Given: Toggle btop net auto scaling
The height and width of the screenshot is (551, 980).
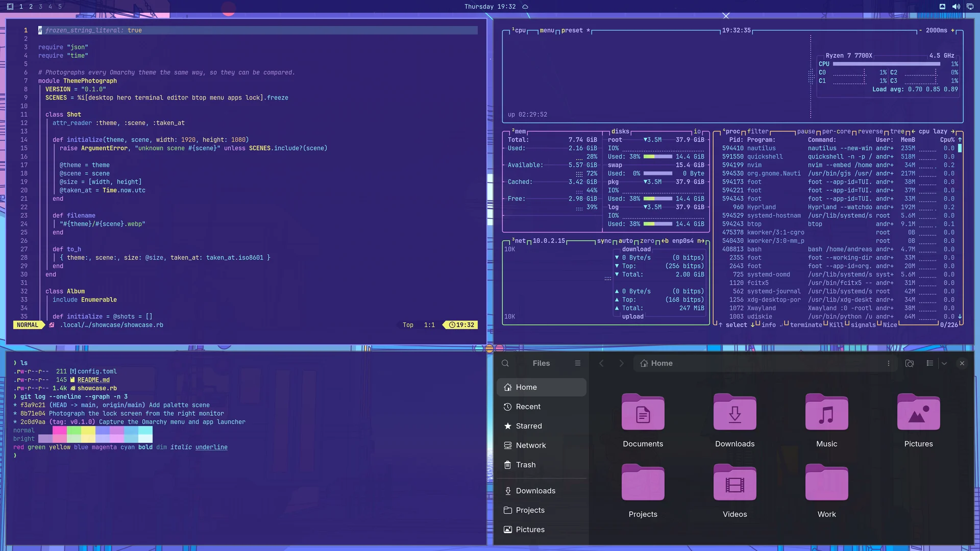Looking at the screenshot, I should pyautogui.click(x=626, y=241).
